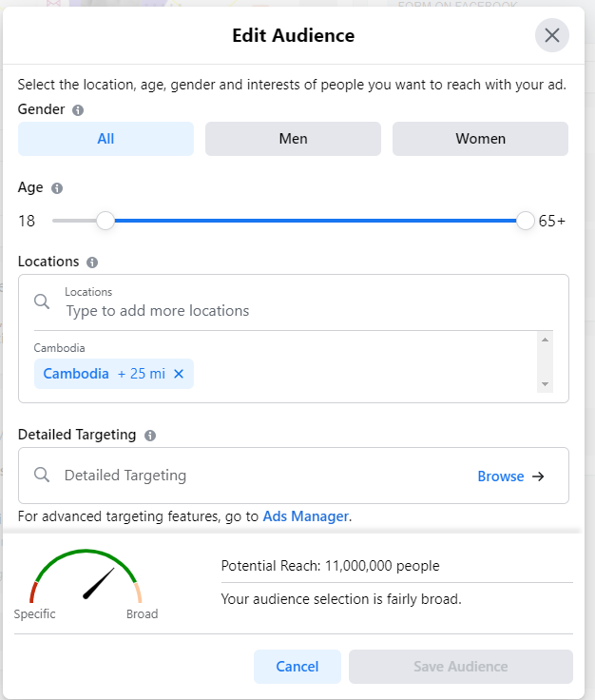595x700 pixels.
Task: Click the minimum age slider handle
Action: tap(106, 222)
